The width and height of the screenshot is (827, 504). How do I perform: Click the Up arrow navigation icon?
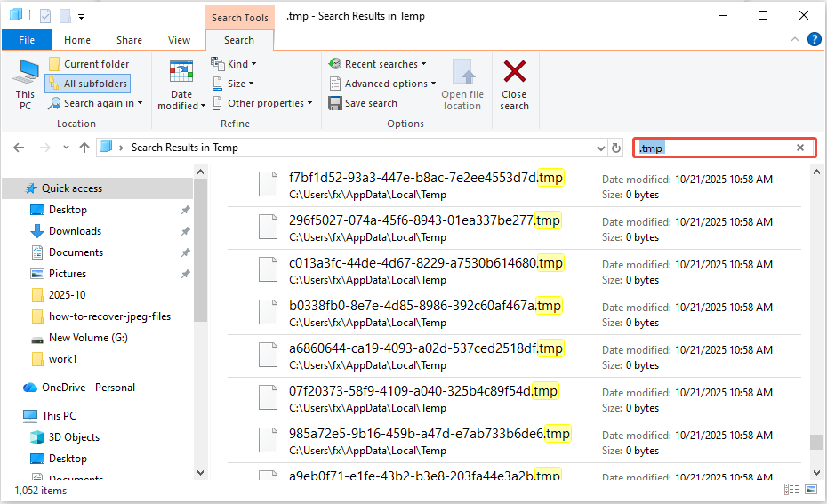84,148
